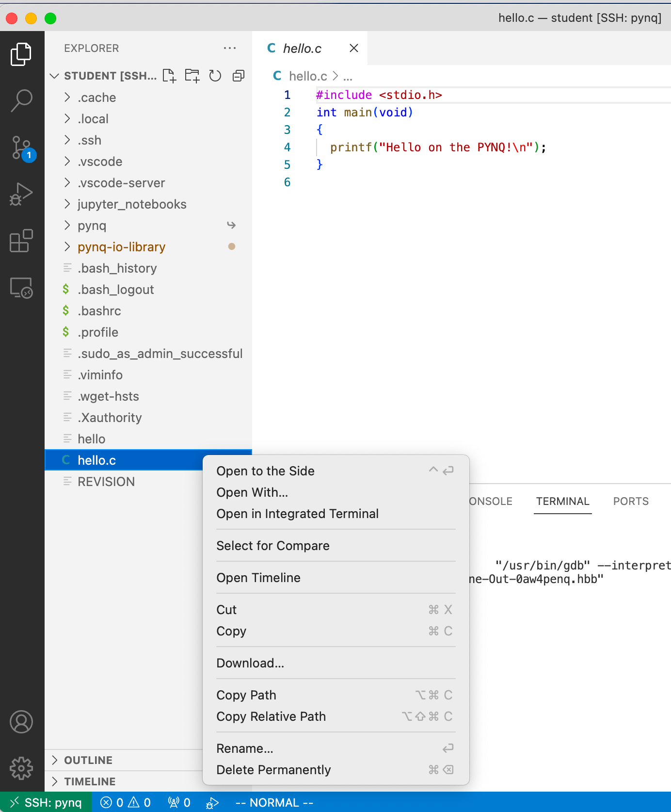This screenshot has height=812, width=671.
Task: Expand the .vscode folder
Action: 148,162
